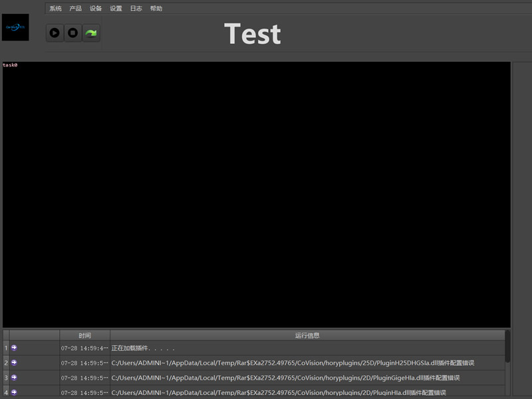Open the 设备 menu
Viewport: 532px width, 399px height.
[x=96, y=9]
